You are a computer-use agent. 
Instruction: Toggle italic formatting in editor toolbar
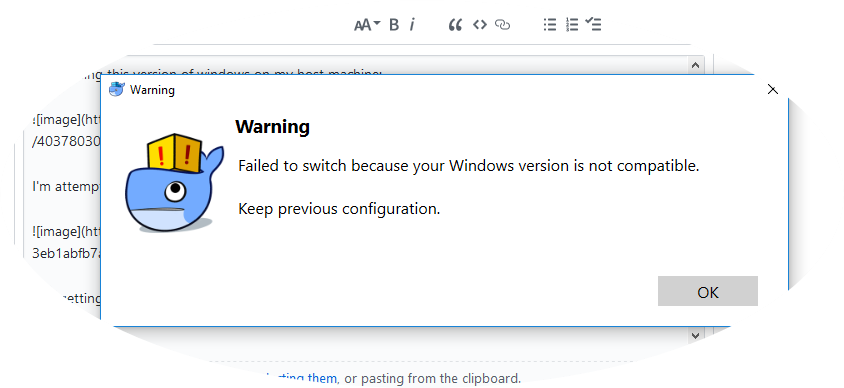coord(412,25)
